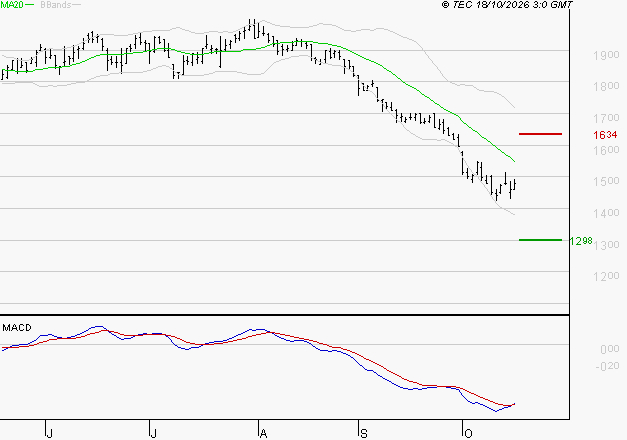This screenshot has height=440, width=627.
Task: Click the 1800 price axis label
Action: coord(606,86)
